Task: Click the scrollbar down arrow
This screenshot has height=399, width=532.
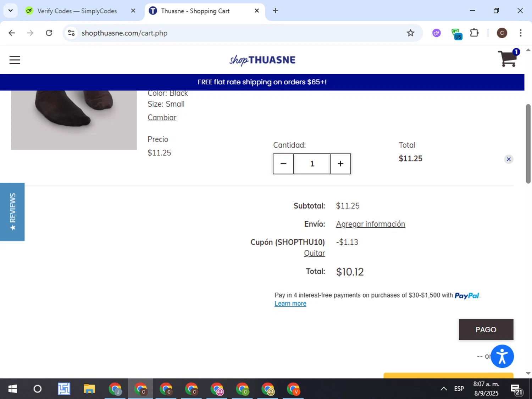Action: click(528, 373)
